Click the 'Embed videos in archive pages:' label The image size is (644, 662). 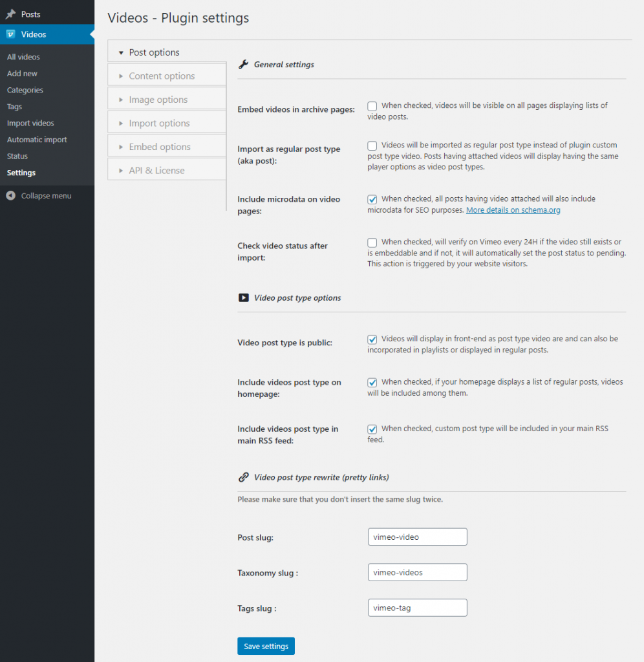pos(296,109)
